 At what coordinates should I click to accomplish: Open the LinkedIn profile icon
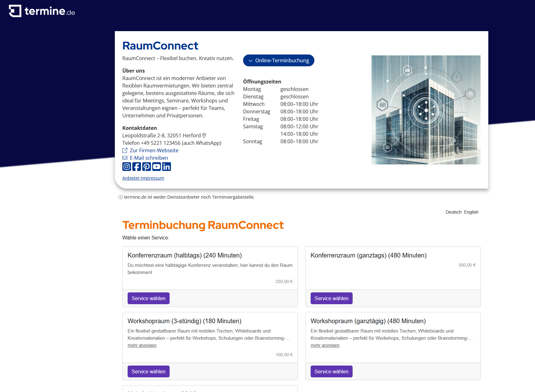(x=167, y=167)
